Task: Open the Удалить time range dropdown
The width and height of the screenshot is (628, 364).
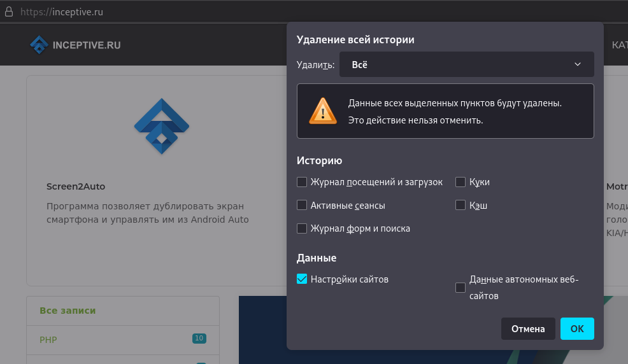Action: 466,64
